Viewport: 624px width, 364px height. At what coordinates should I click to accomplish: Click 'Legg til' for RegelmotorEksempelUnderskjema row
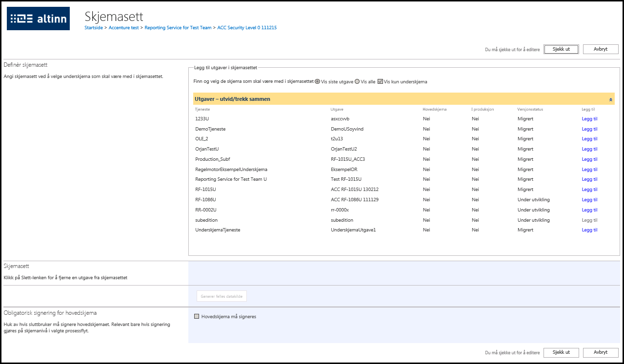click(589, 170)
